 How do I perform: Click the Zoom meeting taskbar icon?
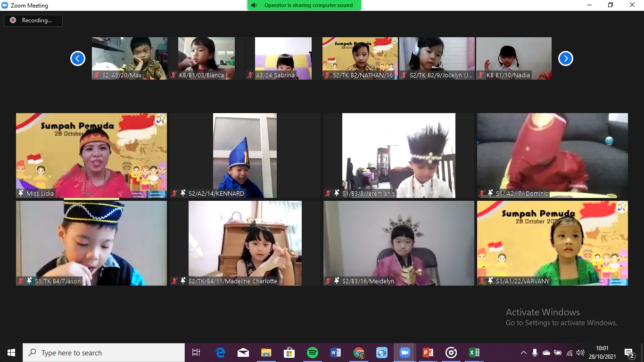click(405, 353)
